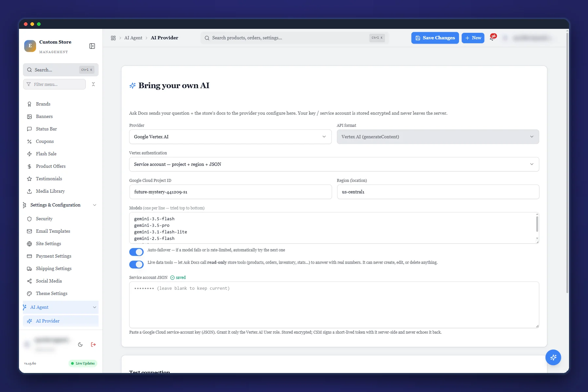Click into the Service account JSON textarea
588x392 pixels.
[334, 305]
